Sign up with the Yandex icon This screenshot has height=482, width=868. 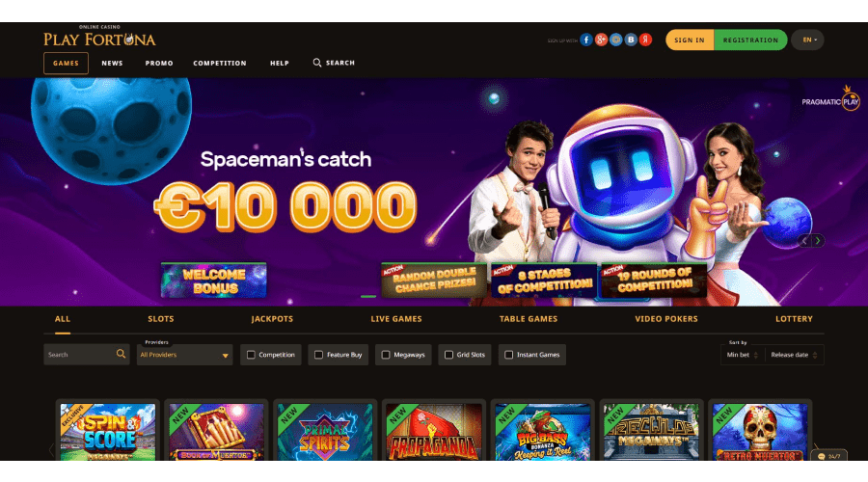645,40
